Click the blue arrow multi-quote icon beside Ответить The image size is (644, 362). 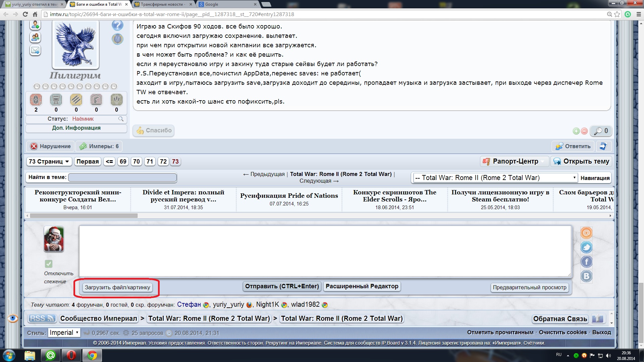coord(603,146)
